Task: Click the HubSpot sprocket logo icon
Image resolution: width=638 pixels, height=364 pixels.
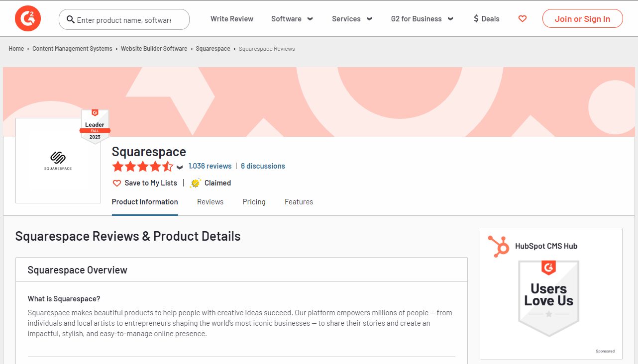Action: [499, 246]
